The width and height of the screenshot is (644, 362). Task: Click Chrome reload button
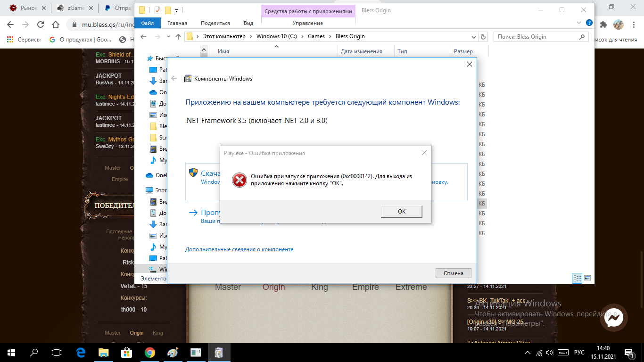[41, 25]
